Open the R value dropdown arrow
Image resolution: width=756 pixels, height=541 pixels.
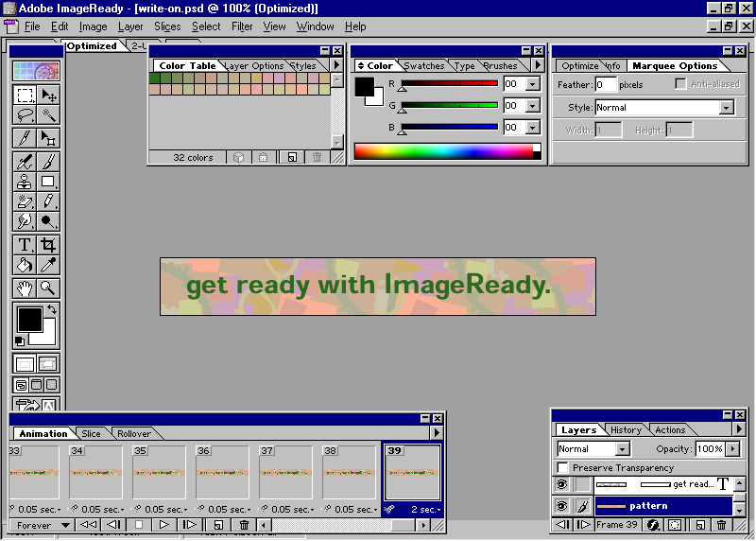pos(532,84)
